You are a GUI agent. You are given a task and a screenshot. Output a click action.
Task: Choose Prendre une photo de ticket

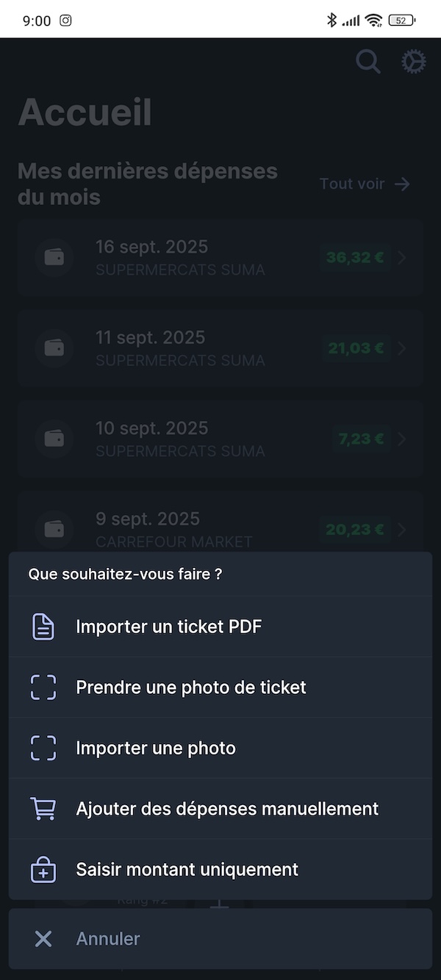coord(191,688)
